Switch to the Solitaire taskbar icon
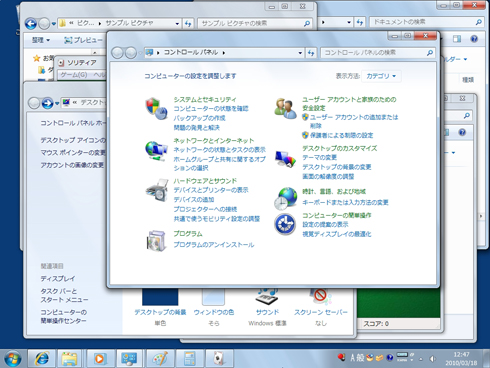 (x=219, y=359)
